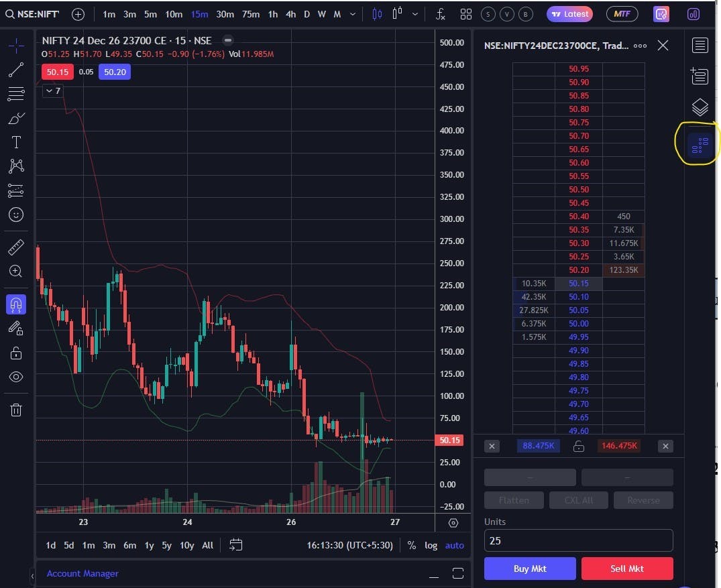The image size is (721, 588).
Task: Add symbol to compare with plus icon
Action: pos(78,14)
